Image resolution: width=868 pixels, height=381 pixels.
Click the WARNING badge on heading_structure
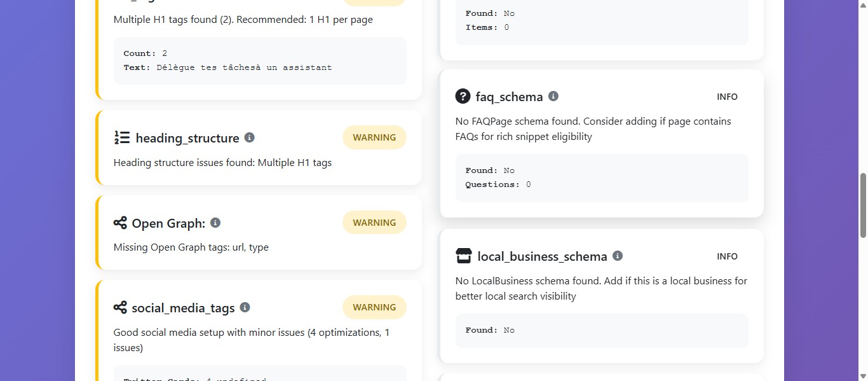point(374,137)
